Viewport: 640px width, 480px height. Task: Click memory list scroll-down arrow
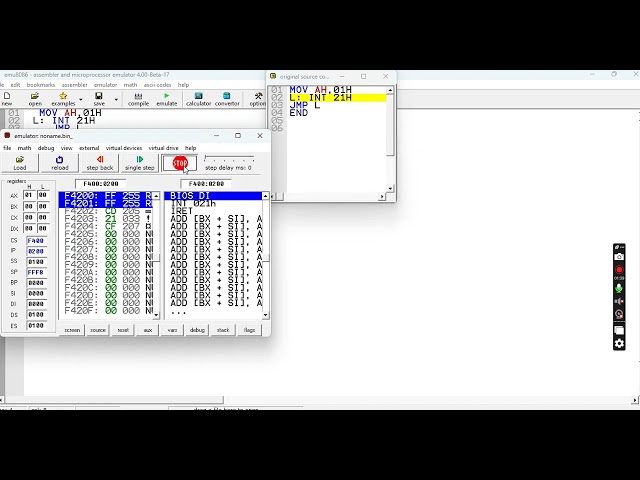click(156, 315)
